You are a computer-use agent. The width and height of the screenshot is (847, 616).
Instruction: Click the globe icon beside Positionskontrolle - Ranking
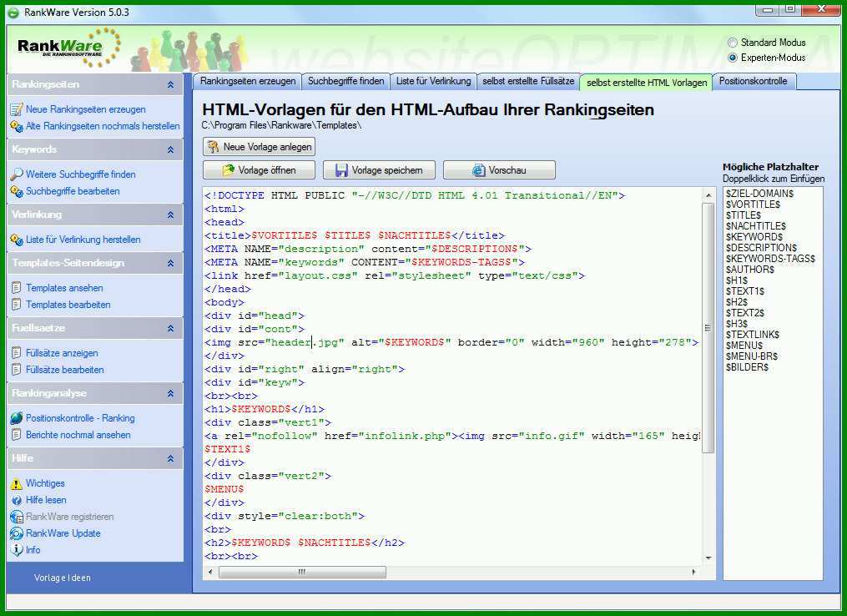17,417
